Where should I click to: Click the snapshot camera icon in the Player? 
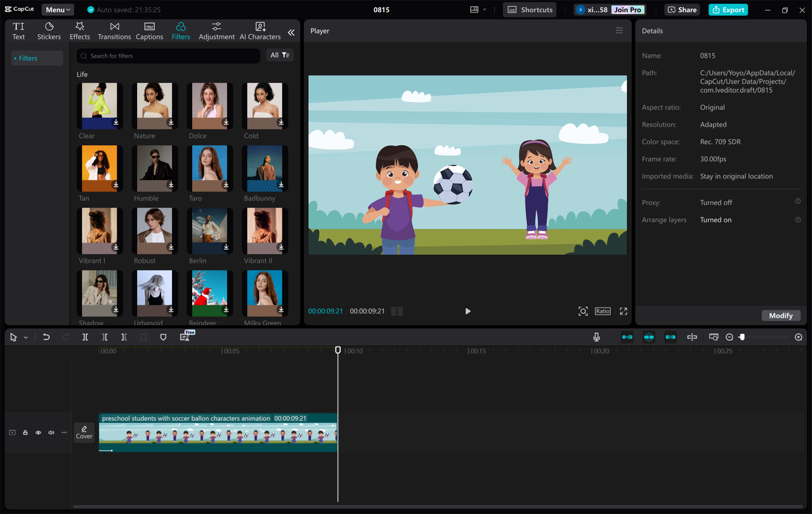[583, 311]
